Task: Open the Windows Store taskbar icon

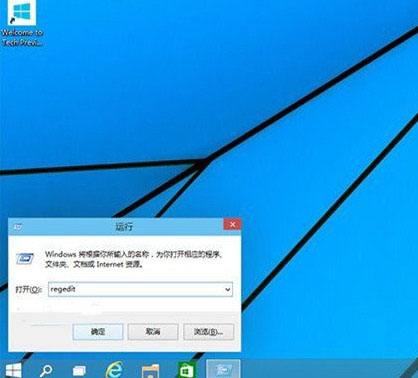Action: point(186,370)
